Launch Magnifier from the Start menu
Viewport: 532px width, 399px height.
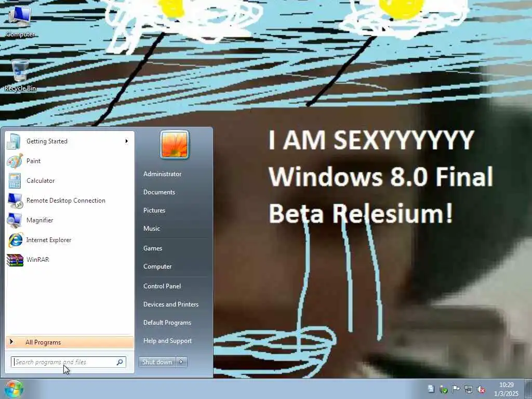(x=70, y=220)
